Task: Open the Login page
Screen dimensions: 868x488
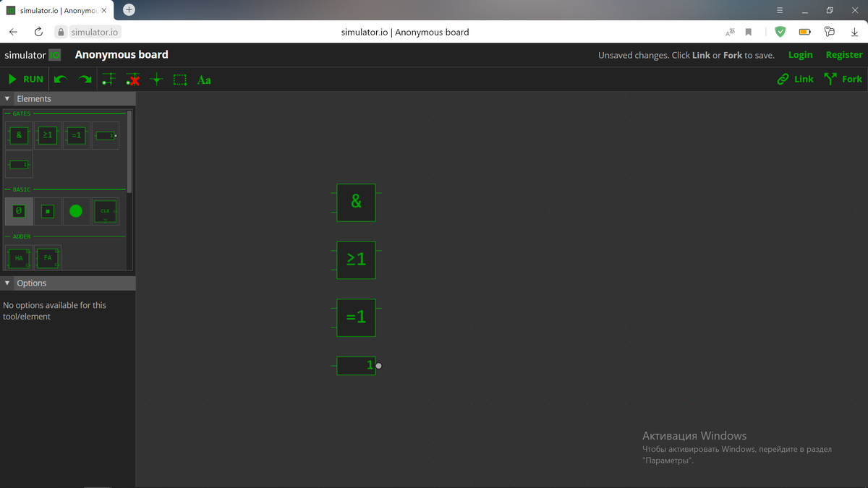Action: tap(800, 55)
